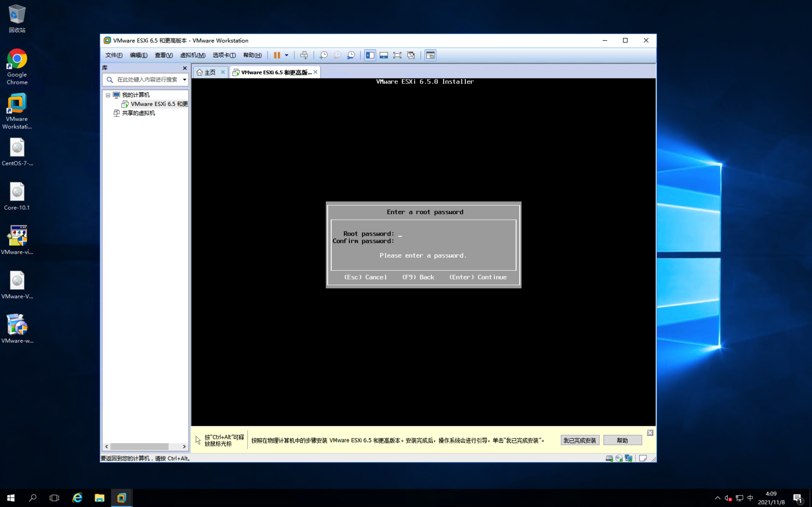
Task: Click Send Ctrl+Alt+Del toolbar icon
Action: pos(304,55)
